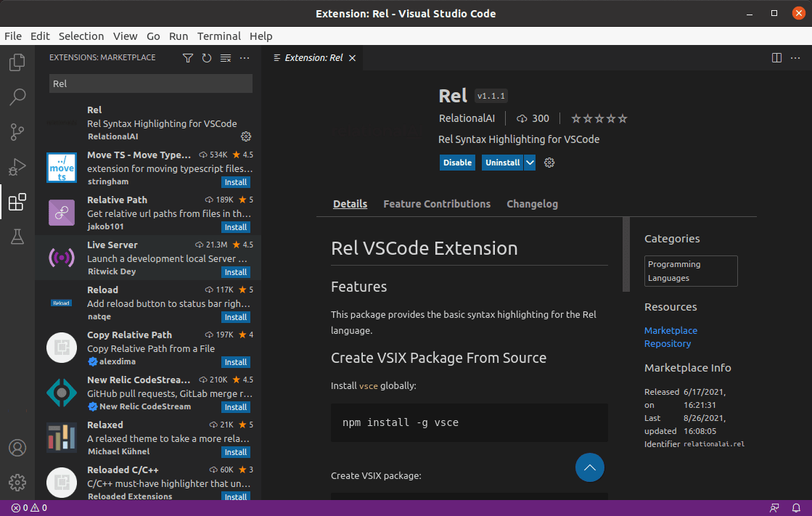Open Source Control view icon
This screenshot has width=812, height=516.
[17, 131]
